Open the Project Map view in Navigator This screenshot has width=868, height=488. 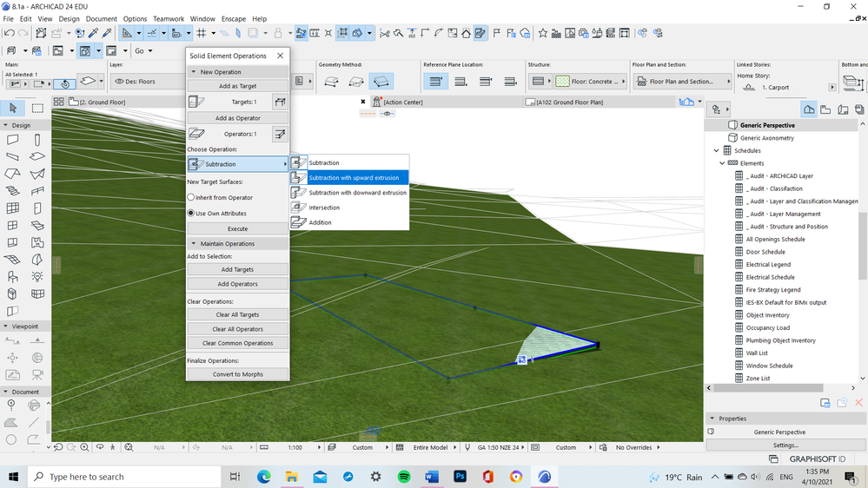coord(809,109)
